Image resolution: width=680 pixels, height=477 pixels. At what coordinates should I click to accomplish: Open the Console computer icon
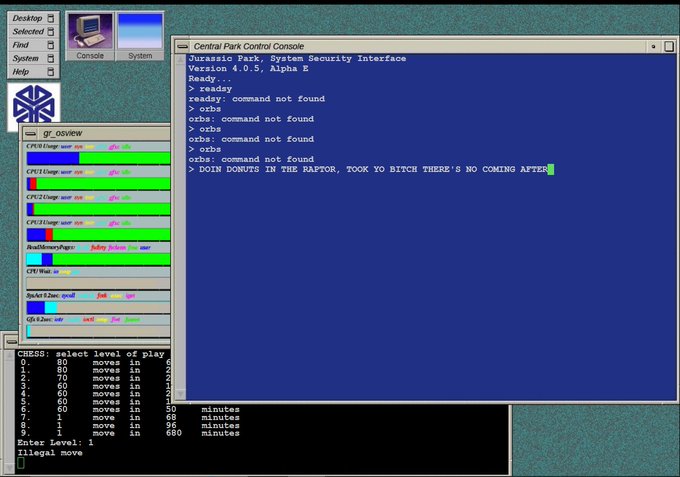tap(90, 36)
